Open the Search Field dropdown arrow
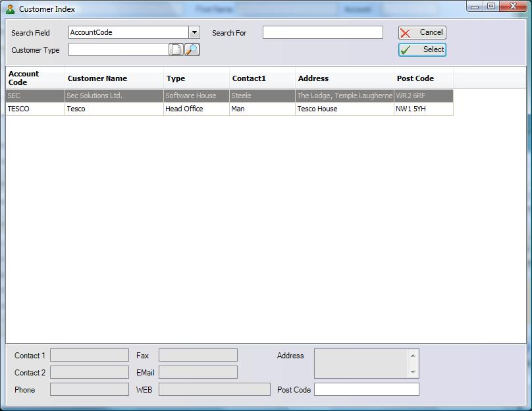532x411 pixels. click(x=194, y=32)
